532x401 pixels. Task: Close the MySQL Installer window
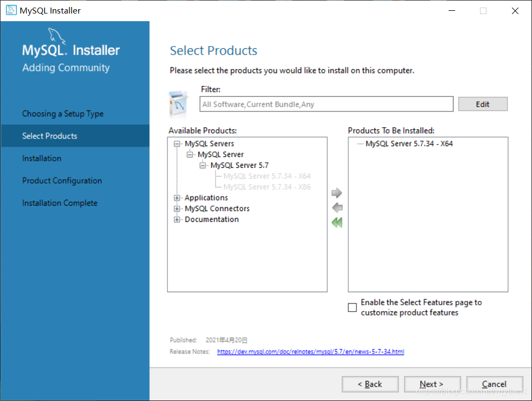tap(515, 10)
